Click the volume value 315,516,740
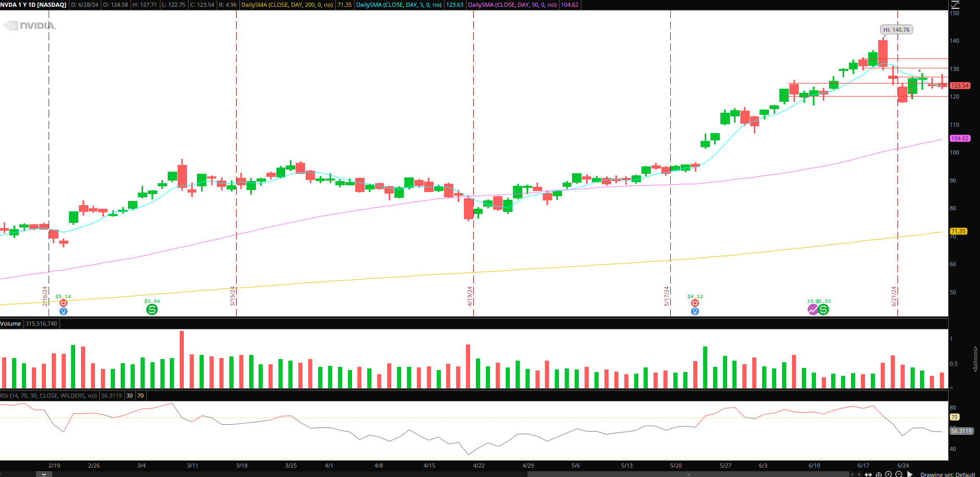Screen dimensions: 980x477 pos(41,324)
